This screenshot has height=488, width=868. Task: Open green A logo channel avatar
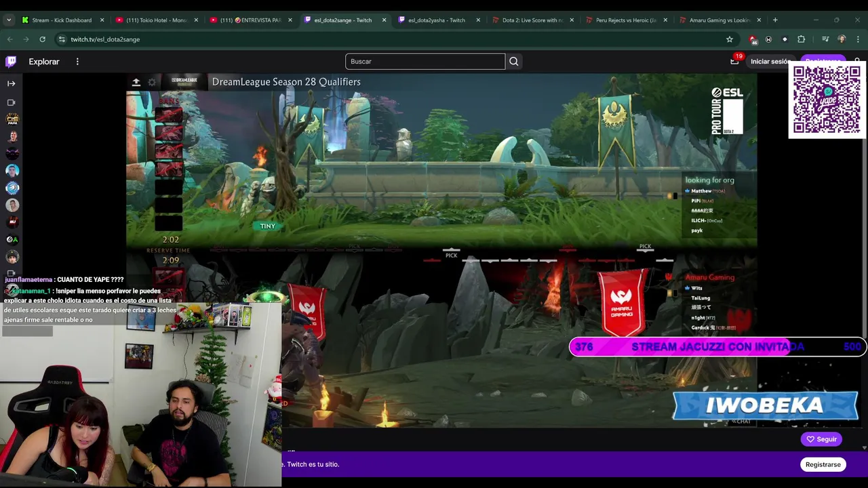coord(12,239)
